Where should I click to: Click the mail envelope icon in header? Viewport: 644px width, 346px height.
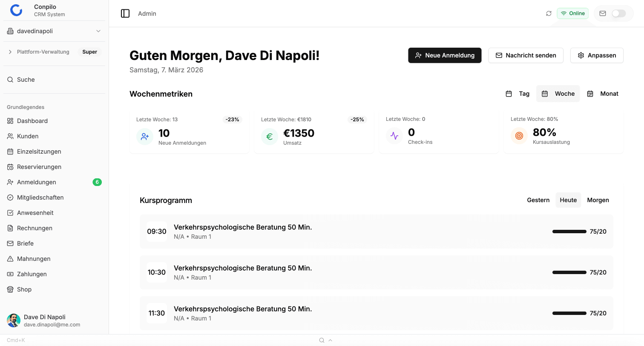pos(603,14)
